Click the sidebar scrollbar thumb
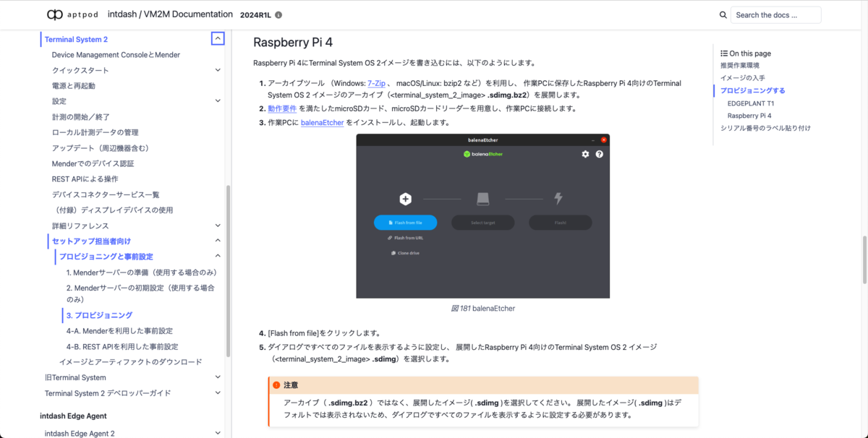Screen dimensions: 868x438 (229, 272)
